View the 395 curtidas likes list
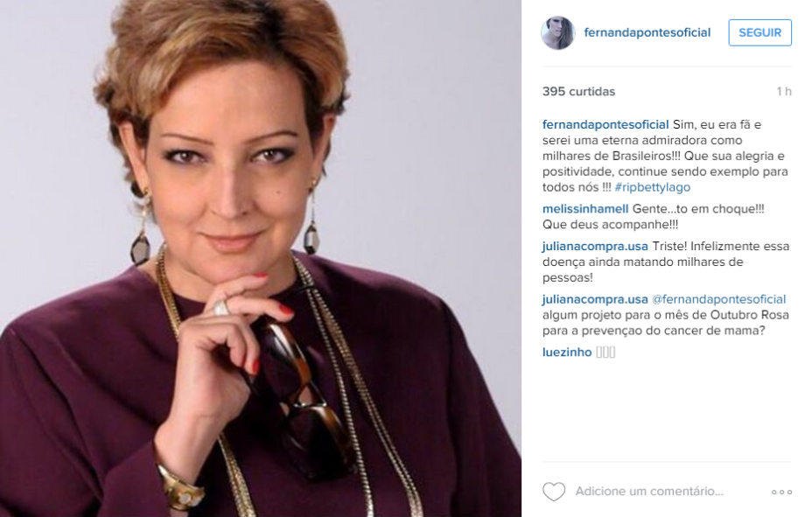 [578, 92]
